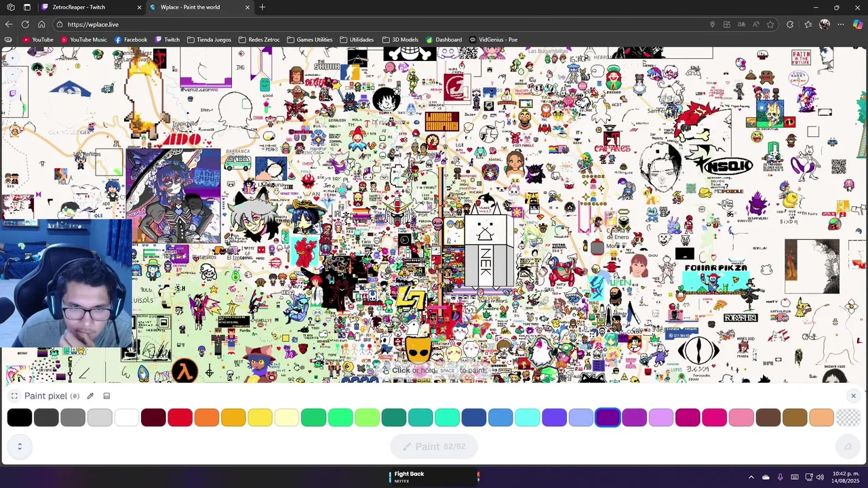Screen dimensions: 868x488
Task: Open the favorites list icon
Action: point(808,24)
